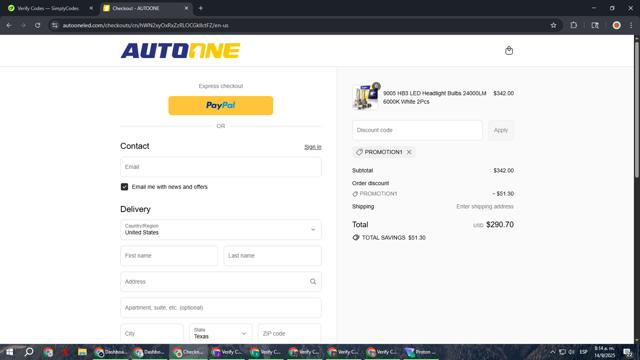This screenshot has width=640, height=360.
Task: Open the Chrome three-dot menu
Action: pyautogui.click(x=631, y=25)
